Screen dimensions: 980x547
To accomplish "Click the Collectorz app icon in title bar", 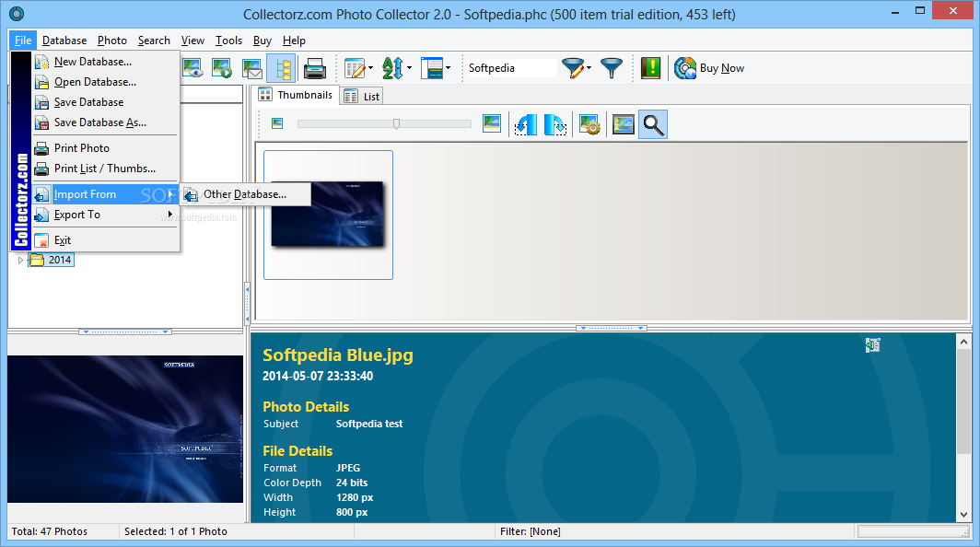I will 17,13.
